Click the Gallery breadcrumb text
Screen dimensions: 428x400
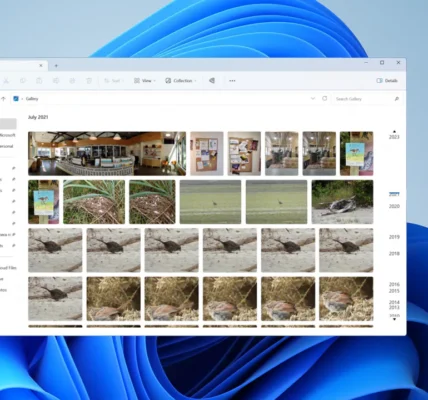click(32, 99)
